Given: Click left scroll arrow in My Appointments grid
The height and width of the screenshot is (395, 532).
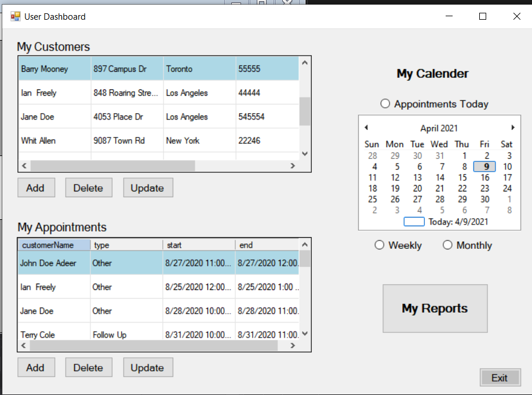Looking at the screenshot, I should click(23, 346).
